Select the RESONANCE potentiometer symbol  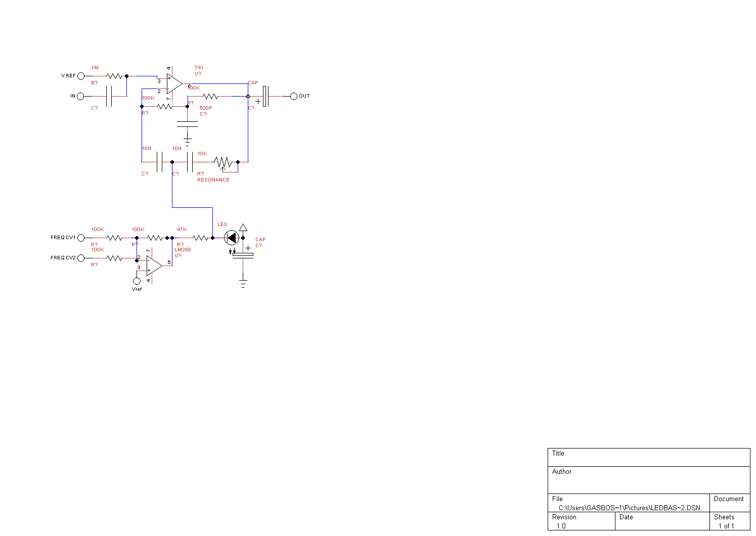pyautogui.click(x=223, y=162)
